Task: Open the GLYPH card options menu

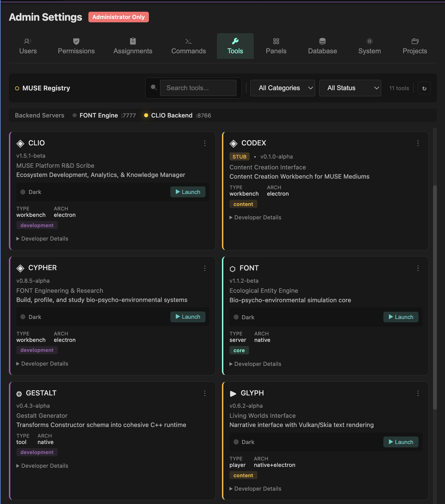Action: [418, 393]
